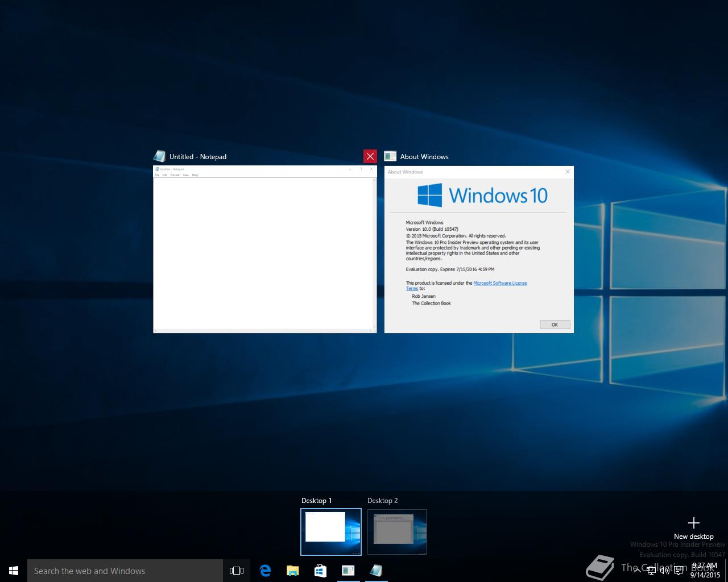Open the volume icon in system tray

[x=664, y=571]
